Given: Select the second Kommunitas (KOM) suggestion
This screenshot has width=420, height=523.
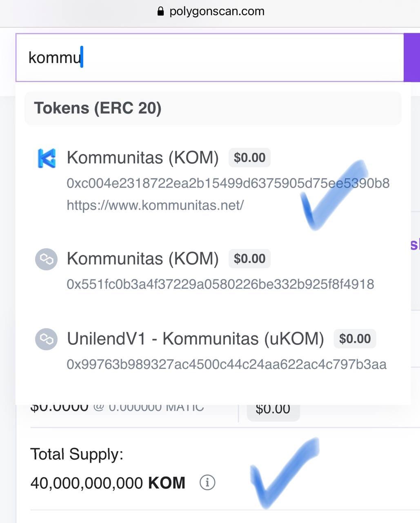Looking at the screenshot, I should point(143,258).
